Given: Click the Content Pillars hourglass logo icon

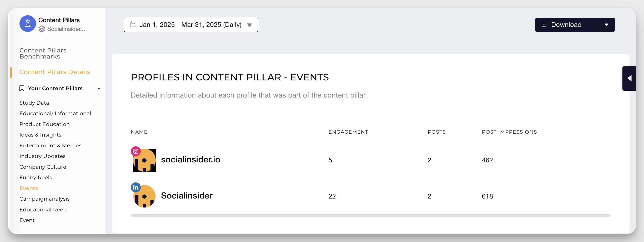Looking at the screenshot, I should point(28,24).
